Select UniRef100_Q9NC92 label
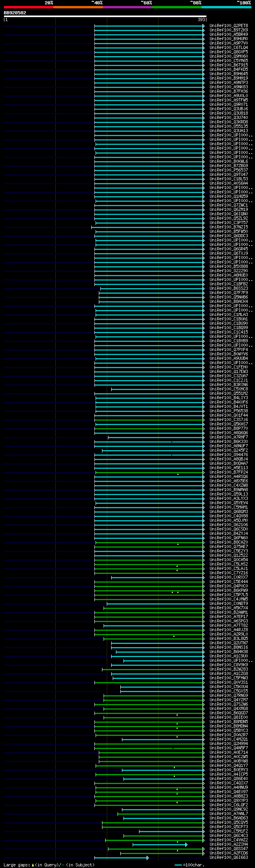This screenshot has width=255, height=868. point(229,809)
